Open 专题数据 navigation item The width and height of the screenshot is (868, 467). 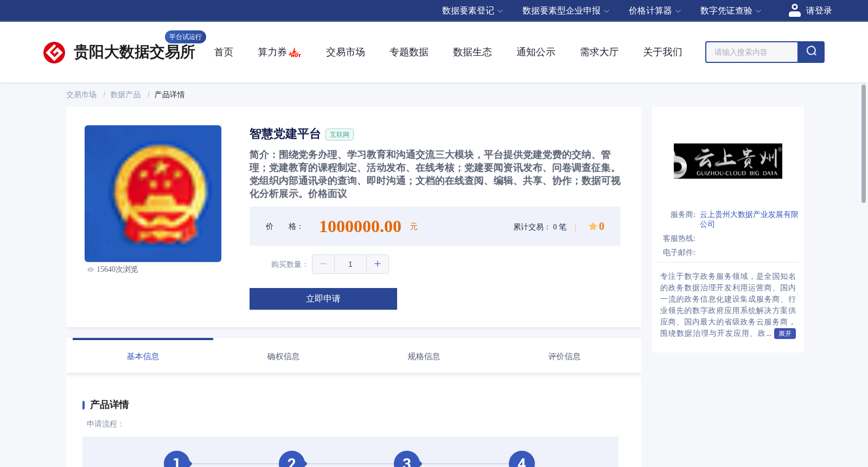[409, 52]
